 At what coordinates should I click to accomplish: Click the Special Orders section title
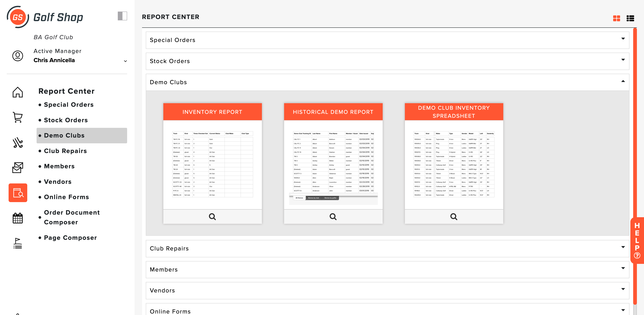[172, 40]
